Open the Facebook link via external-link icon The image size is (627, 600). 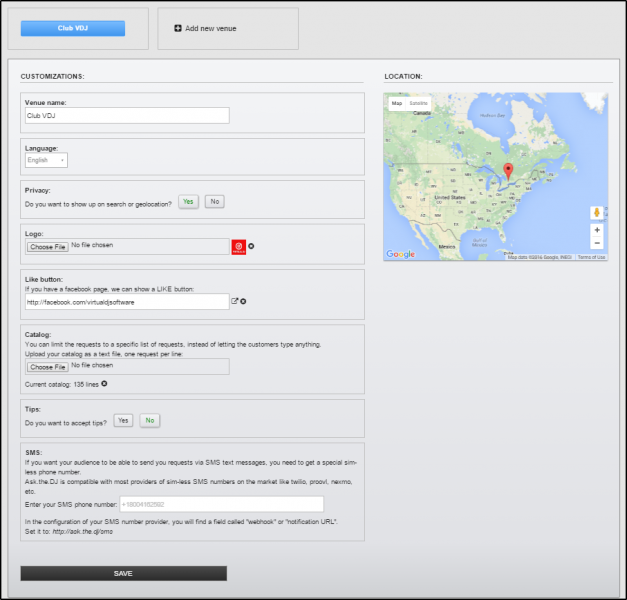point(235,301)
